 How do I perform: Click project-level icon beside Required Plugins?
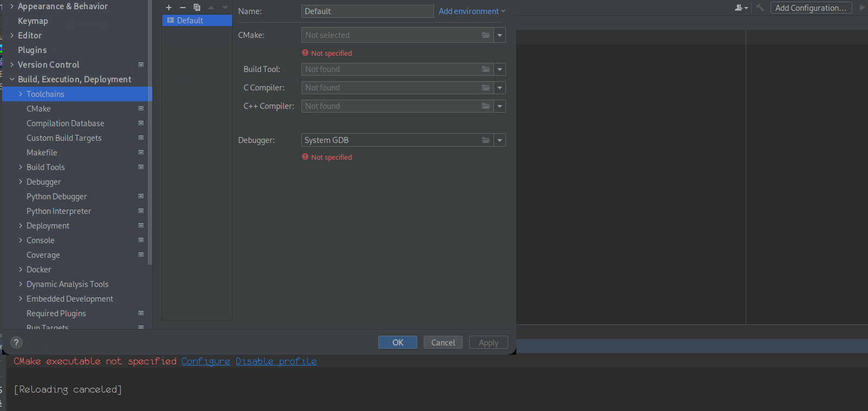pos(141,313)
